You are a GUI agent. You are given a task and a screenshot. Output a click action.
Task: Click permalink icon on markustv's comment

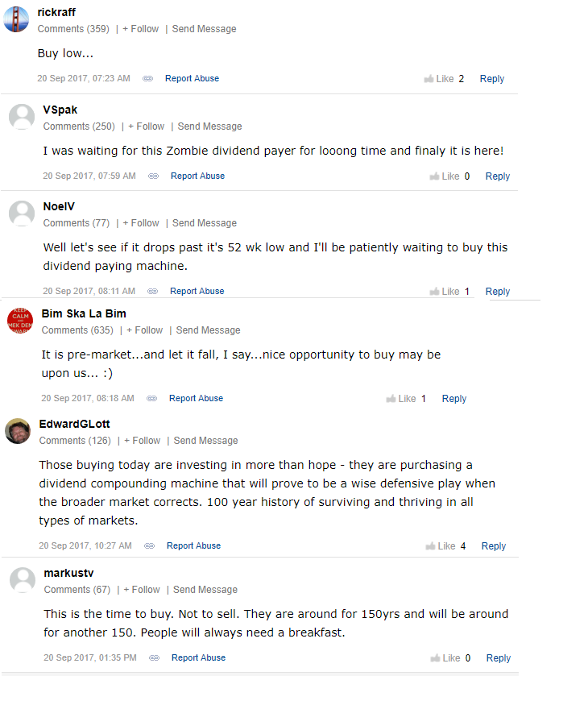(x=154, y=657)
